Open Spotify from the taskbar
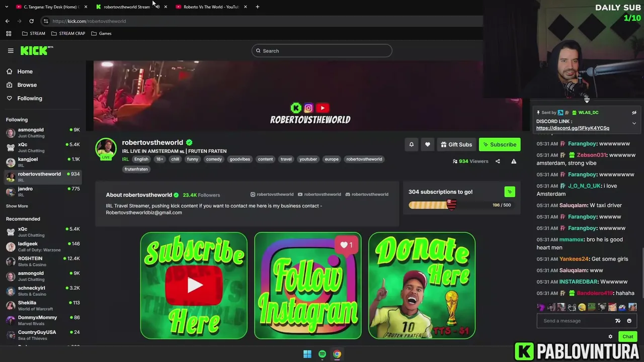Image resolution: width=644 pixels, height=362 pixels. tap(322, 354)
